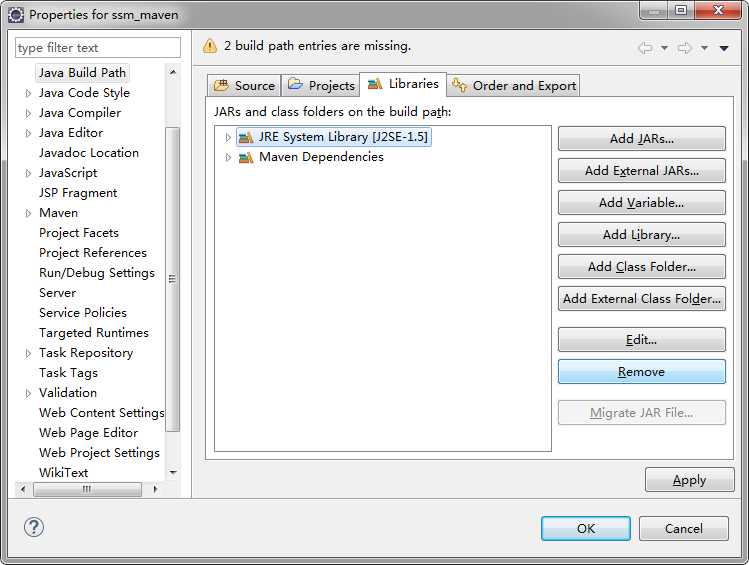Viewport: 749px width, 565px height.
Task: Click the back navigation arrow icon
Action: pos(645,47)
